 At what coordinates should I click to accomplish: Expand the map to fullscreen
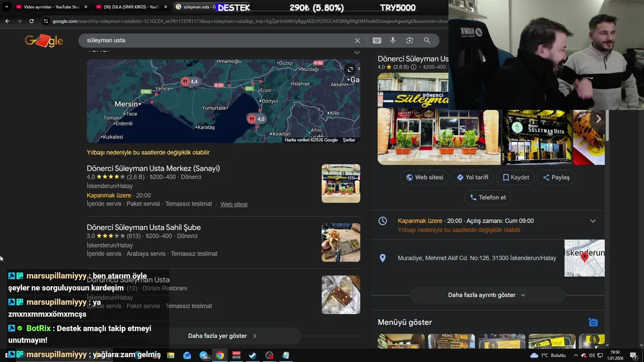coord(350,69)
